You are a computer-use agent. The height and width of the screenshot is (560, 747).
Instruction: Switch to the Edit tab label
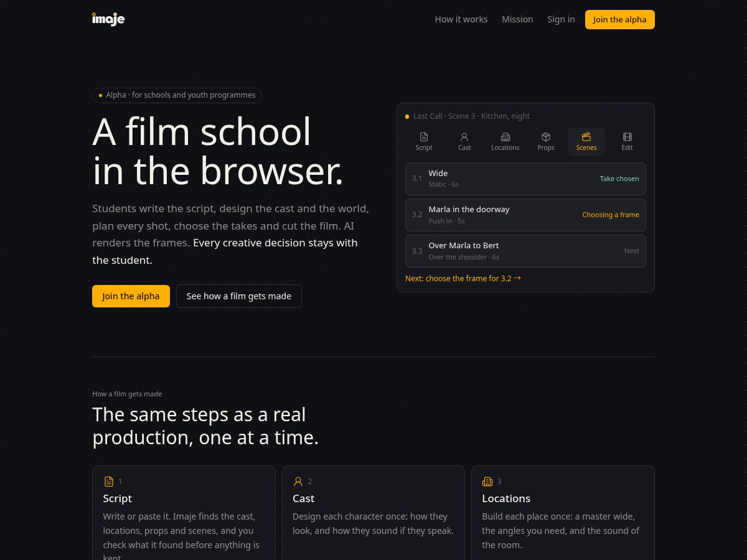pyautogui.click(x=627, y=147)
